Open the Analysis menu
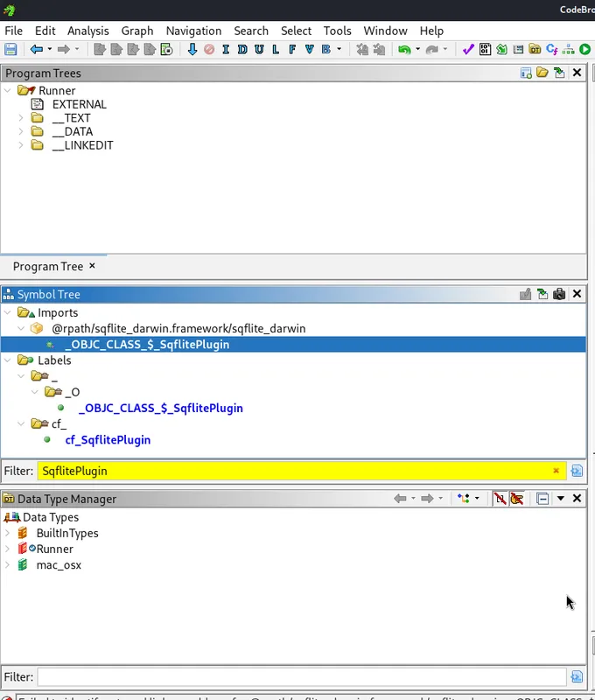The image size is (595, 700). click(x=87, y=31)
